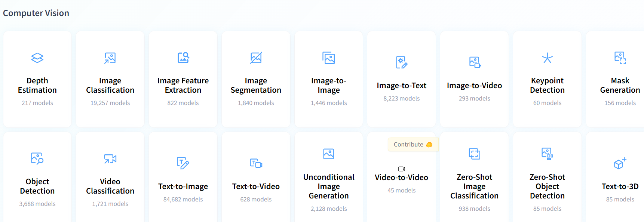Image resolution: width=644 pixels, height=222 pixels.
Task: Click the '628 models' count
Action: pyautogui.click(x=256, y=199)
